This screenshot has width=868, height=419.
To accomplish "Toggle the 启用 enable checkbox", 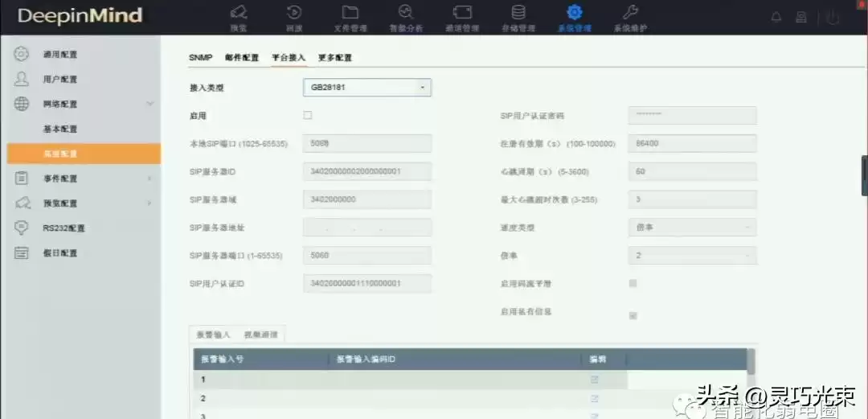I will [x=308, y=115].
